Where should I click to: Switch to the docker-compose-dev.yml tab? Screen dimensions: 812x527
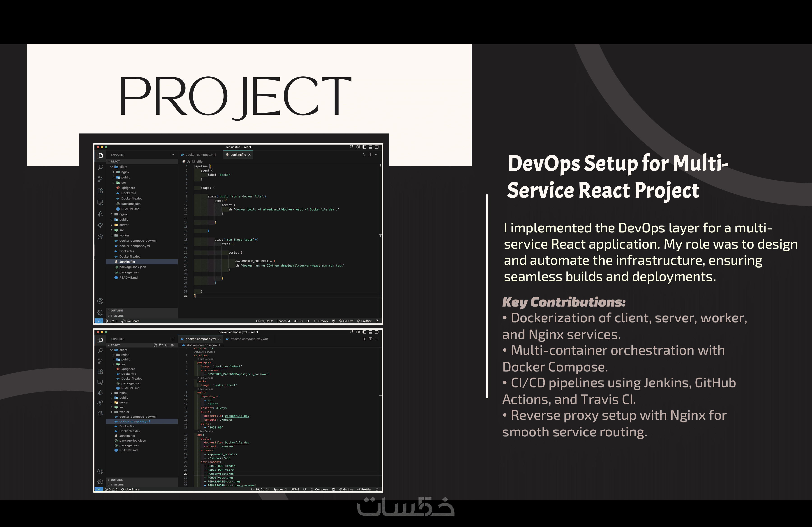click(249, 339)
